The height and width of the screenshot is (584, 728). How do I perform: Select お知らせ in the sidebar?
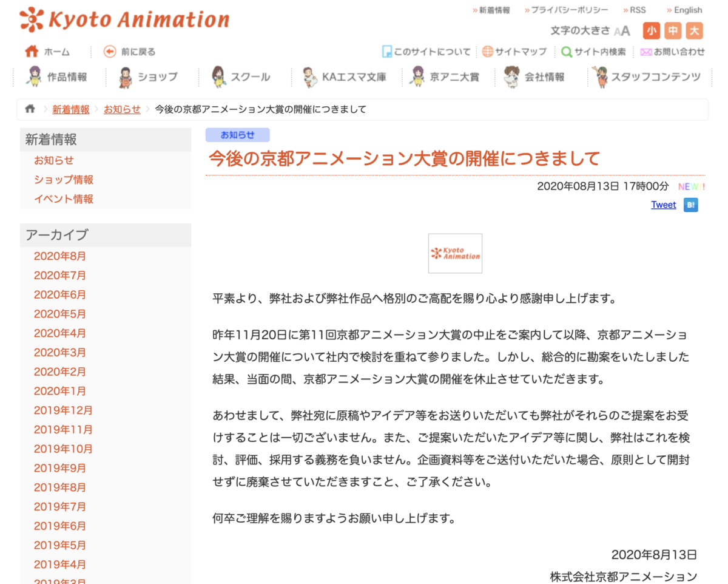click(54, 160)
